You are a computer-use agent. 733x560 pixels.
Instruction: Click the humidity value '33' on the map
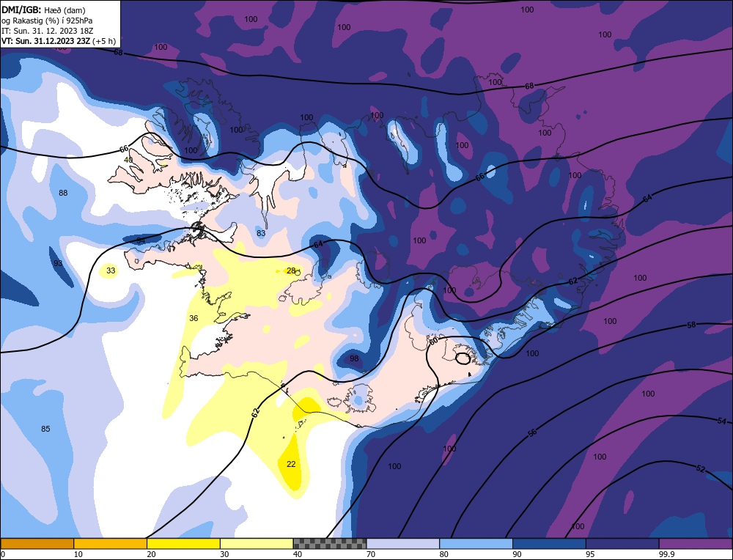111,270
